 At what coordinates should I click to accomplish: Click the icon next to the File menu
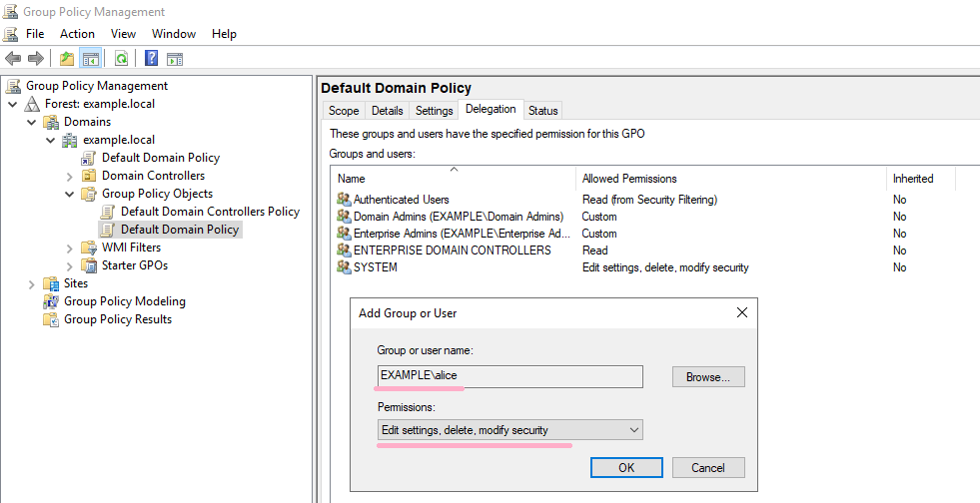tap(11, 34)
